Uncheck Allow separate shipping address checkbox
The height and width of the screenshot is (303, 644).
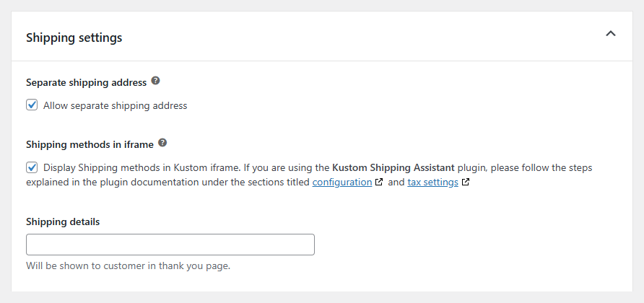(x=32, y=105)
